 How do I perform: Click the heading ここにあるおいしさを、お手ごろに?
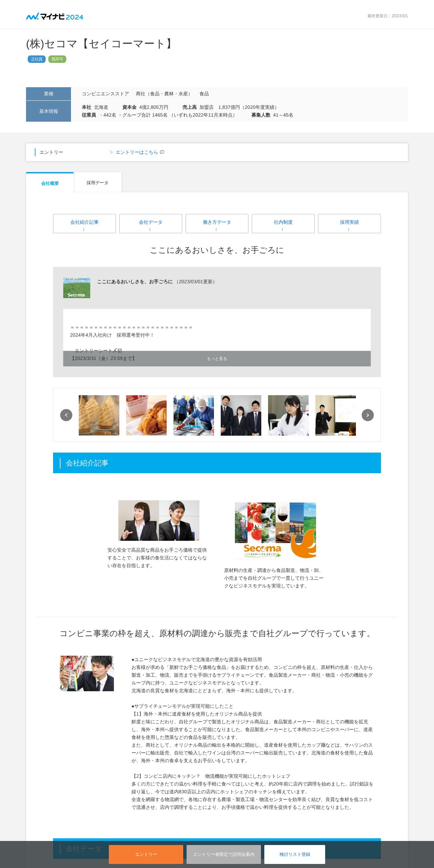(217, 250)
